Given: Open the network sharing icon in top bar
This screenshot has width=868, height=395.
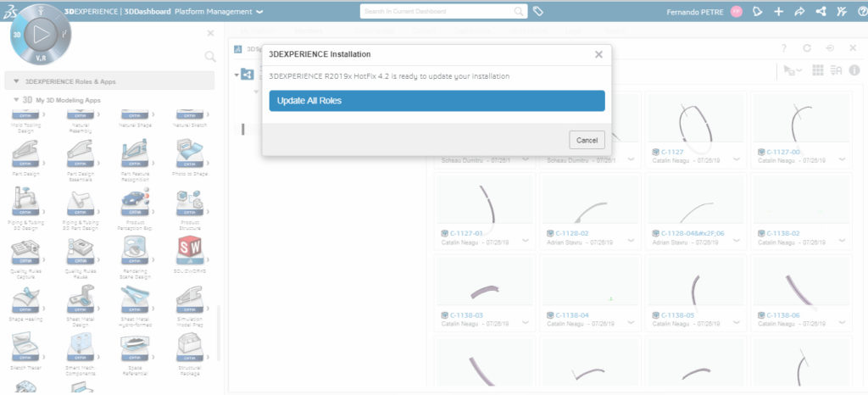Looking at the screenshot, I should point(821,11).
